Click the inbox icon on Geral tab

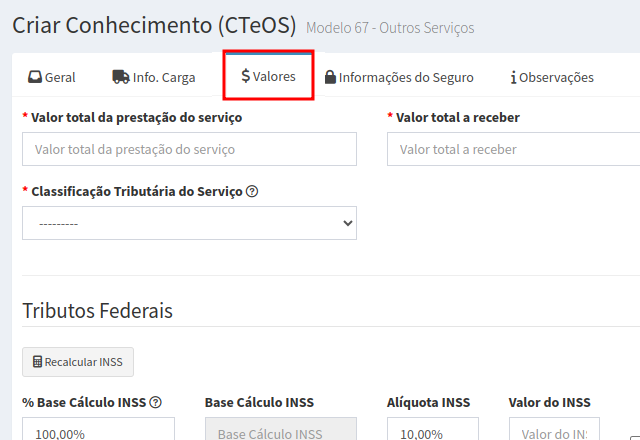[34, 77]
